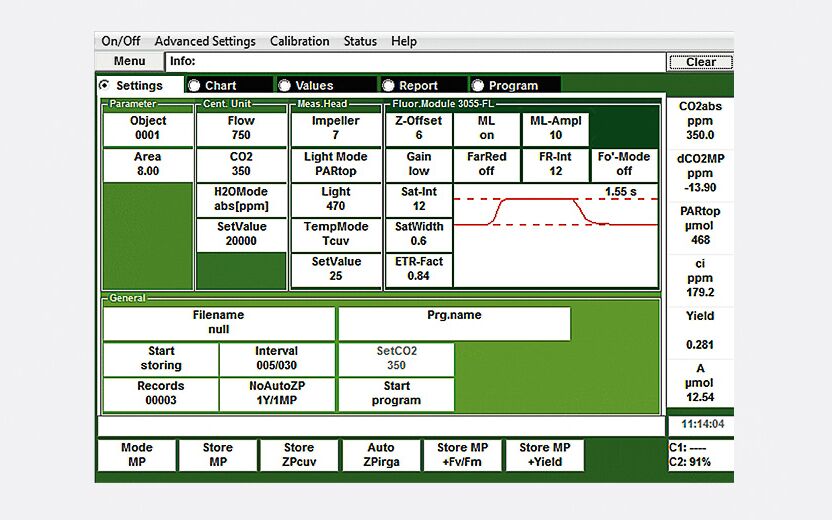Click the SetValue 20000 cell
832x520 pixels.
(x=241, y=234)
